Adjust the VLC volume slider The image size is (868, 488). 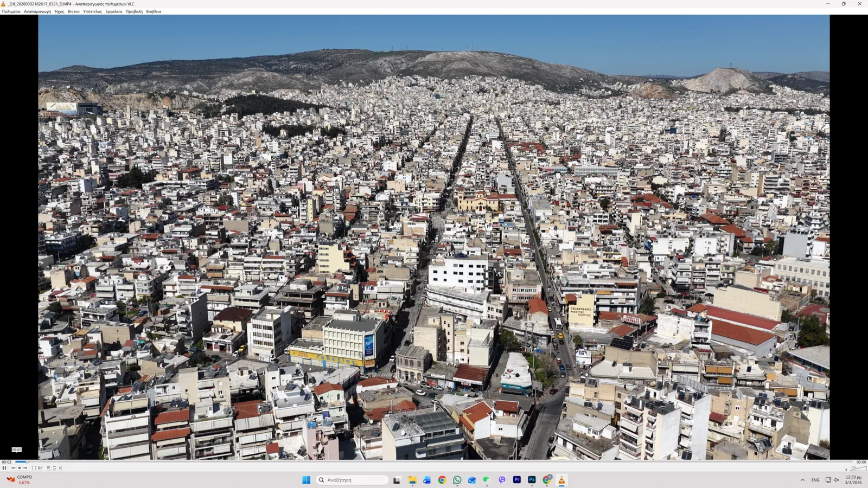(858, 468)
